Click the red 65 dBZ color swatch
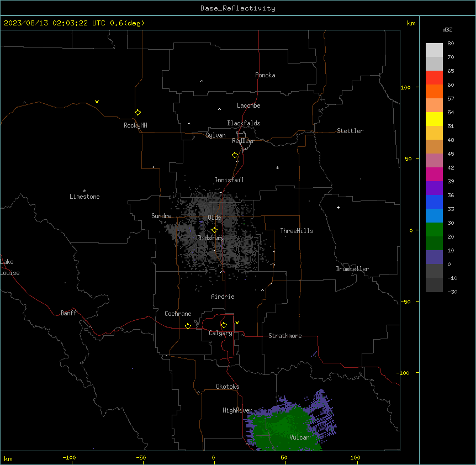Screen dimensions: 476x465 tap(434, 77)
